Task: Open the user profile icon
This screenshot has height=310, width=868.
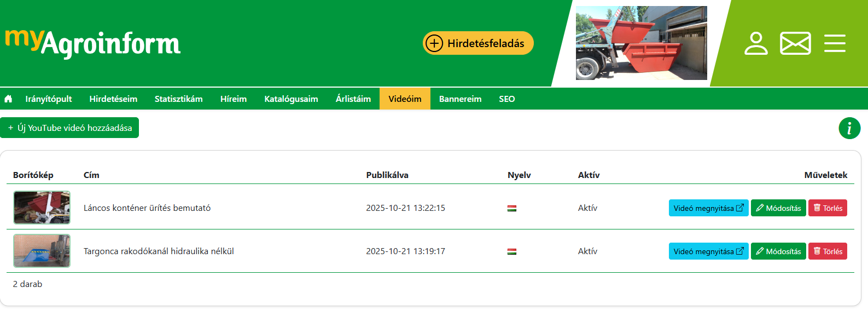Action: pos(756,43)
